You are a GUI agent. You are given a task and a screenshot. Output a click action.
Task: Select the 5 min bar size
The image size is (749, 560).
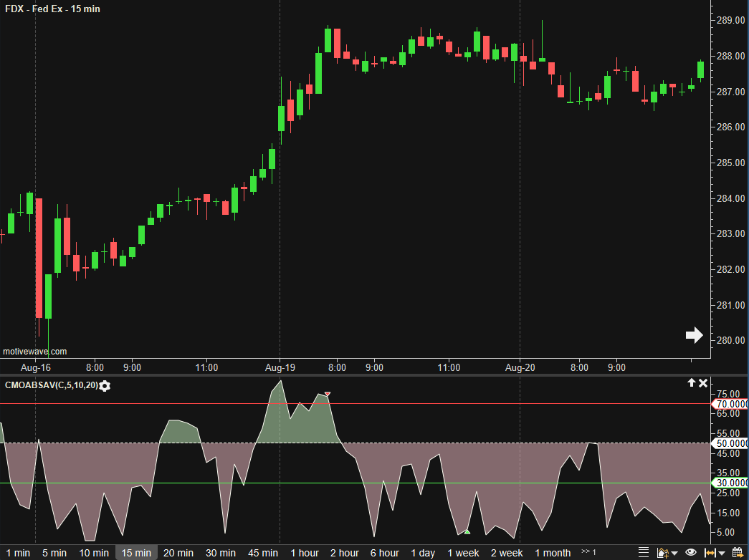(x=54, y=553)
